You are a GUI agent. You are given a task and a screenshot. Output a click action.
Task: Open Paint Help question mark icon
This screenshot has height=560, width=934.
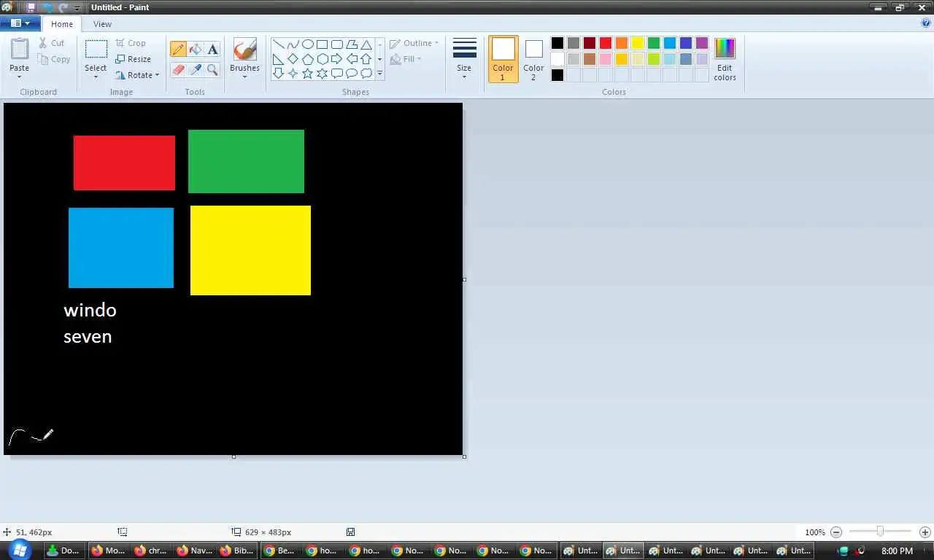coord(926,23)
